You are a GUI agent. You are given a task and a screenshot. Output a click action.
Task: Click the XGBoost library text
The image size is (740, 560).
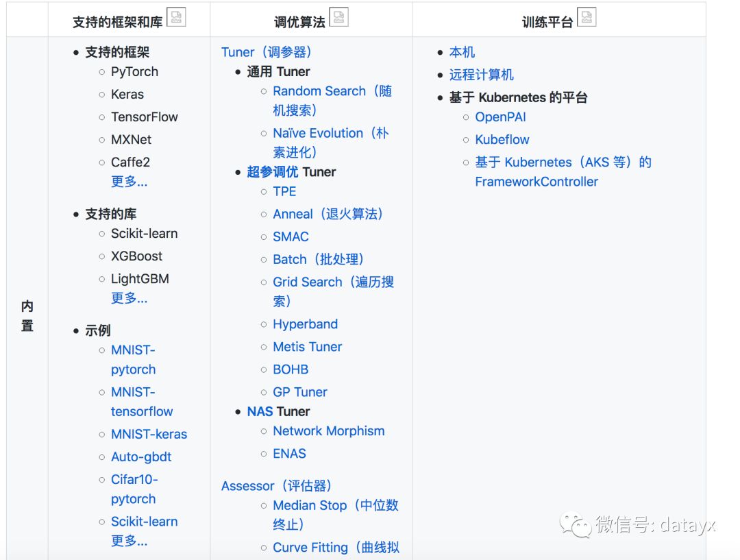point(136,256)
